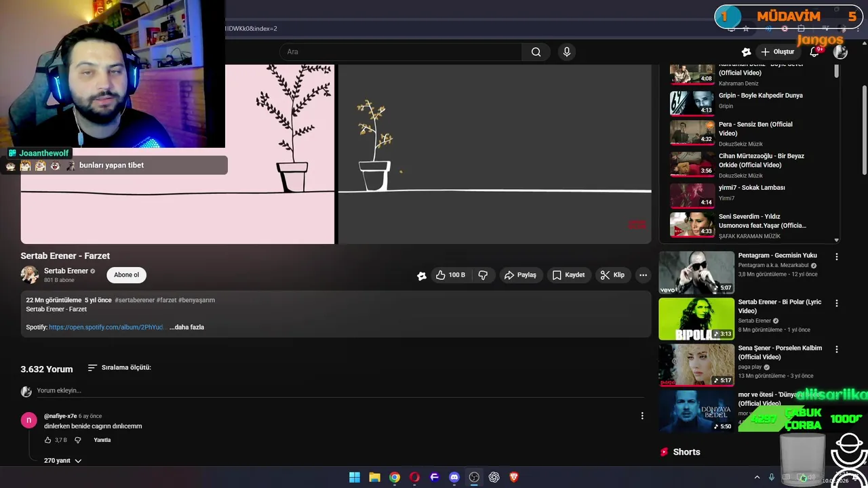Bookmark the page with the star icon
The width and height of the screenshot is (868, 488).
tap(746, 28)
